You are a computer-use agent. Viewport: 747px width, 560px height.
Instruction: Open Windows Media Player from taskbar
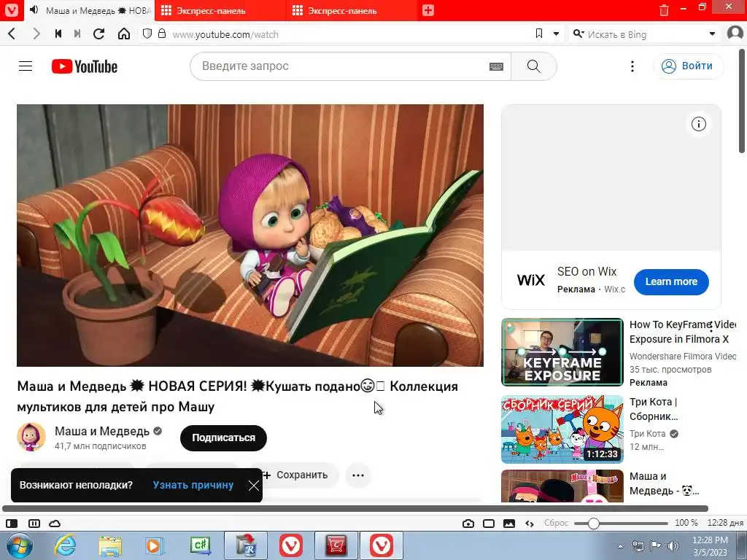[x=155, y=545]
